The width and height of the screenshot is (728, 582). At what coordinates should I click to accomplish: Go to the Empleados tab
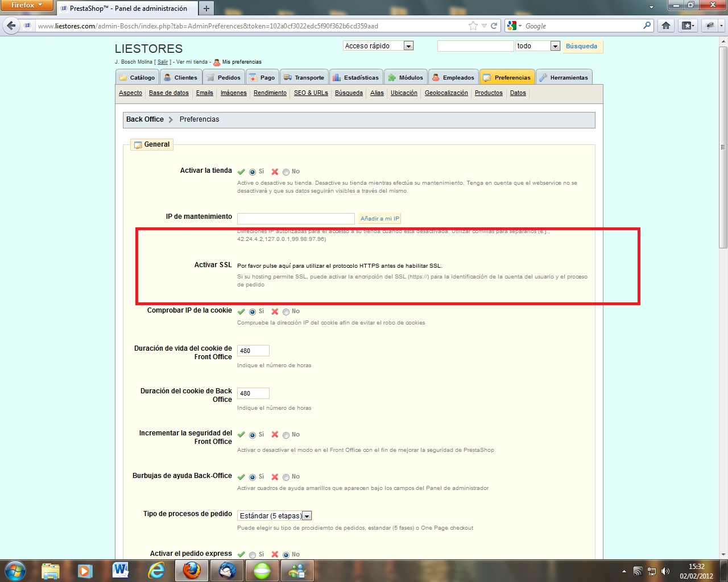[453, 77]
